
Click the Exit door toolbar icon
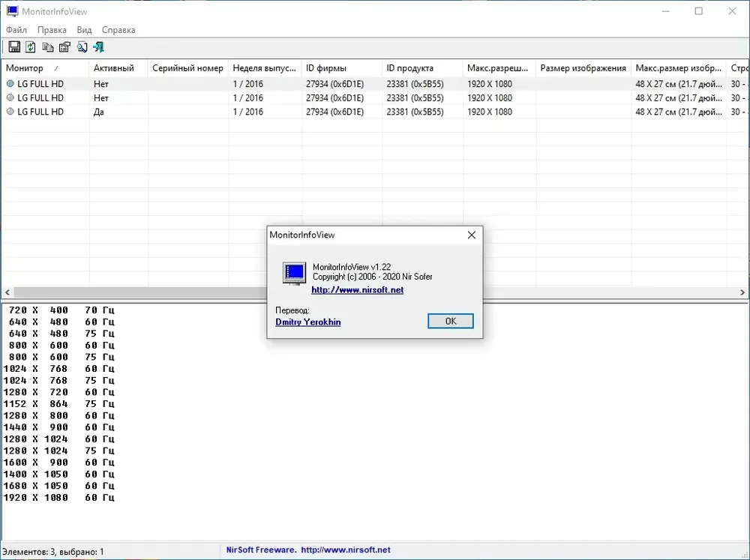pos(98,47)
